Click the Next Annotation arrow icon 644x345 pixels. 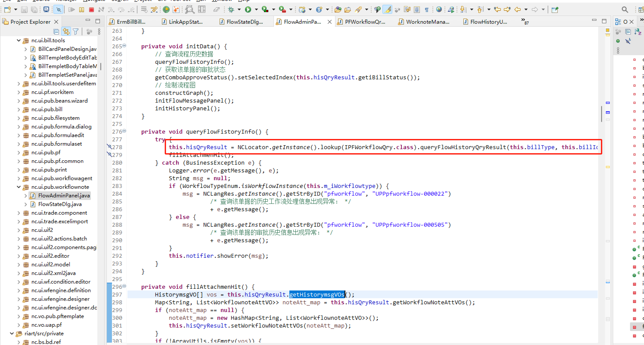point(463,10)
